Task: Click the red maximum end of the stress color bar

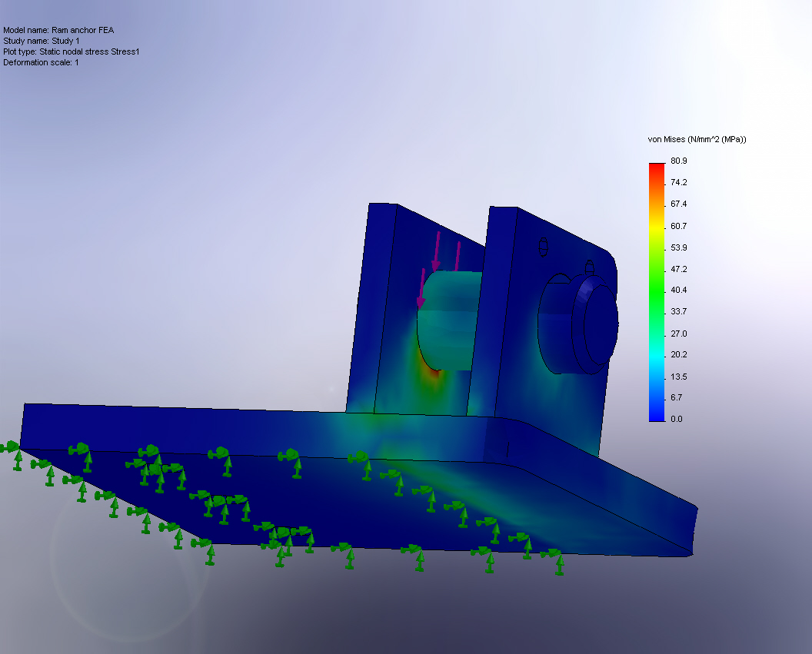Action: (656, 166)
